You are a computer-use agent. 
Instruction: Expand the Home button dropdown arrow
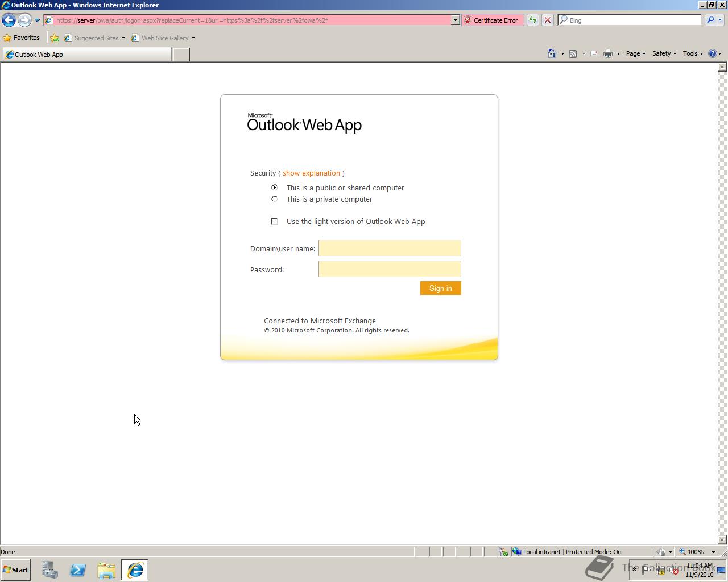(x=562, y=54)
